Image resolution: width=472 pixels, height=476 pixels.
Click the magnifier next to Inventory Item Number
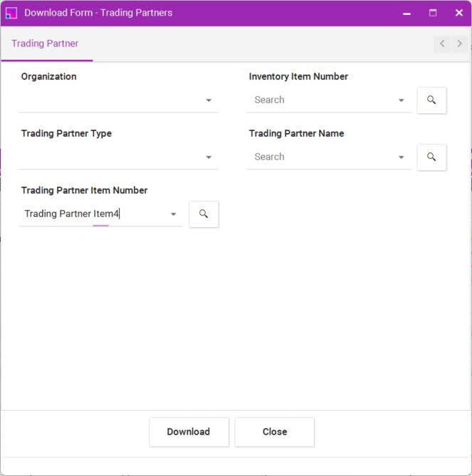(431, 100)
